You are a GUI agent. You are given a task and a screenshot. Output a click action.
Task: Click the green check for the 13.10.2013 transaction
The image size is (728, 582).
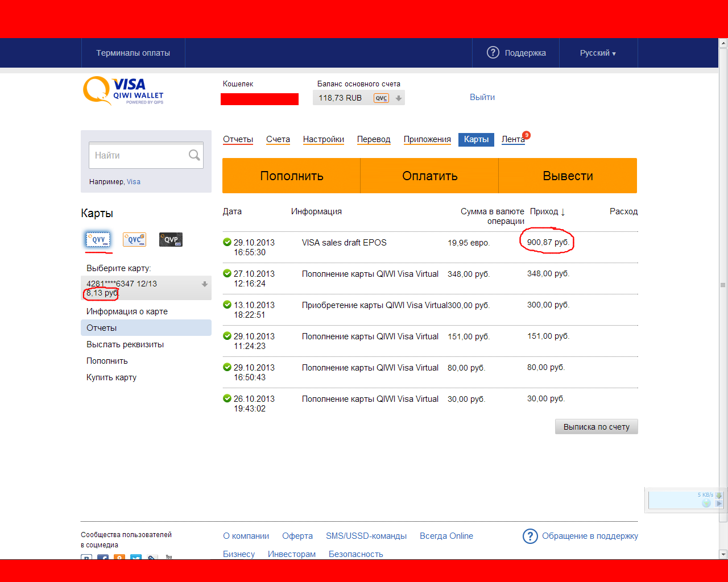[x=227, y=305]
